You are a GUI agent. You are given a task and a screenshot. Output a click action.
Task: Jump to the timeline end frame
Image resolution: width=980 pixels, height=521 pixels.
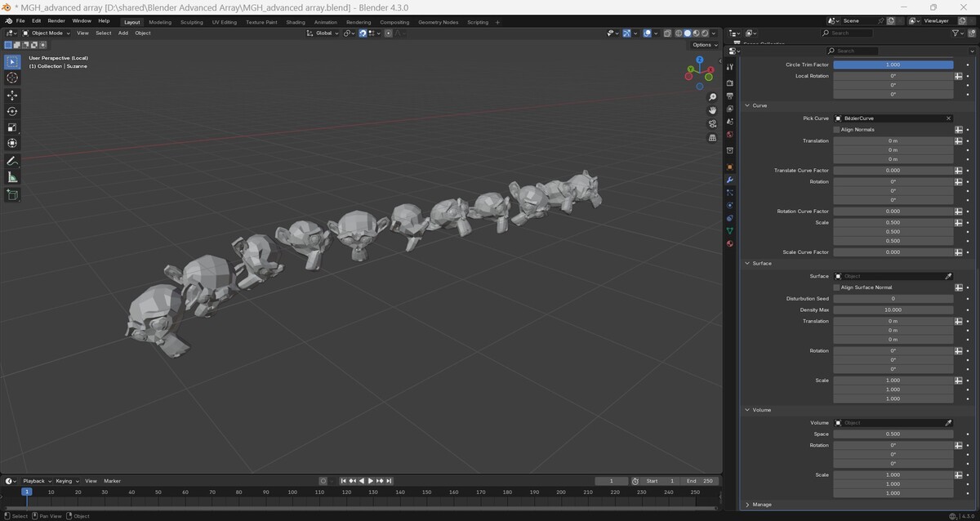[x=390, y=481]
